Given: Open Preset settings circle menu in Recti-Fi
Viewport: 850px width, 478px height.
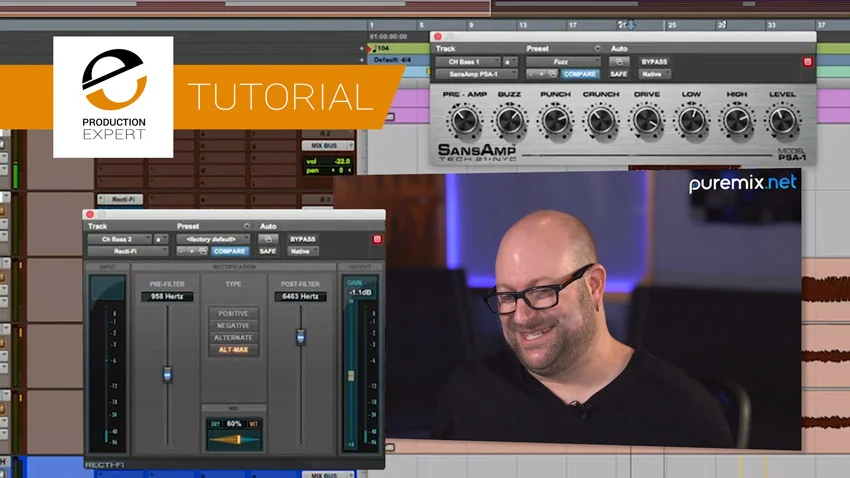Looking at the screenshot, I should point(247,226).
